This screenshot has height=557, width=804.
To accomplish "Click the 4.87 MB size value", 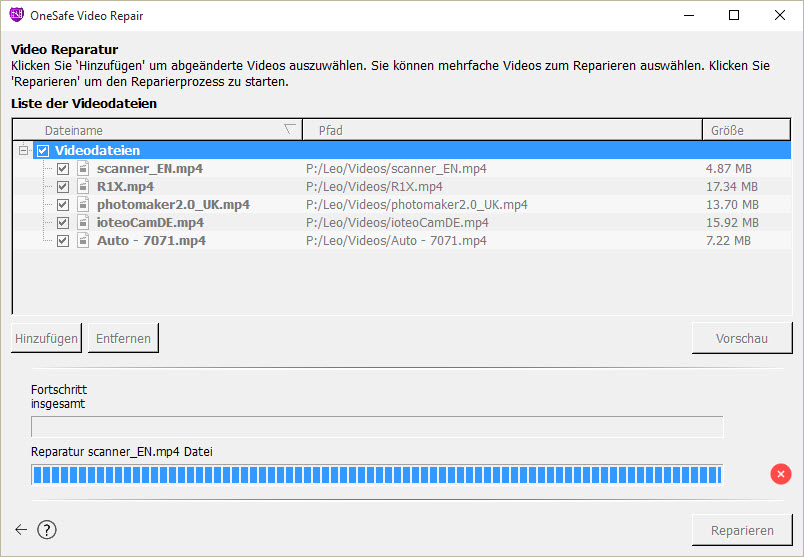I will coord(729,169).
